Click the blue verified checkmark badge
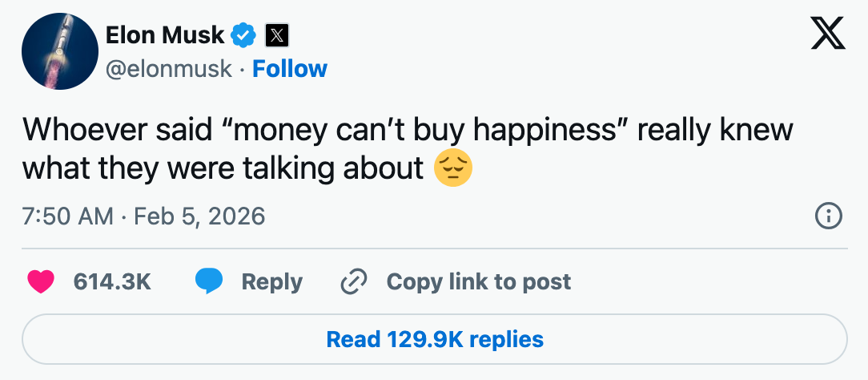This screenshot has height=380, width=868. pos(243,34)
